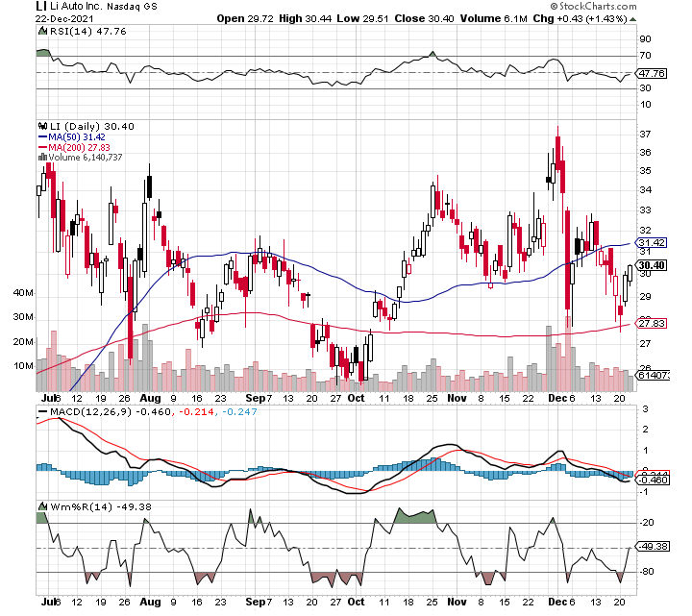Click the green up-triangle after Chg value
The height and width of the screenshot is (616, 692).
click(x=632, y=19)
